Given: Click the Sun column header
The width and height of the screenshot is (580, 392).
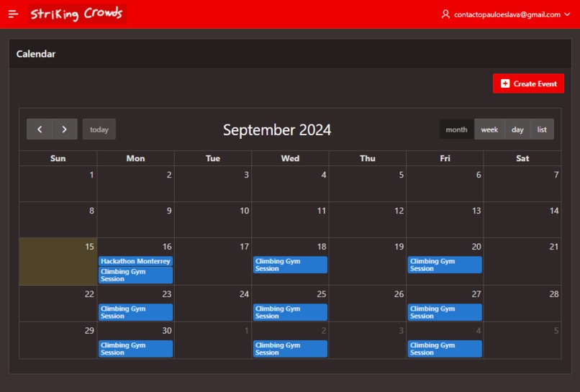Looking at the screenshot, I should [58, 158].
